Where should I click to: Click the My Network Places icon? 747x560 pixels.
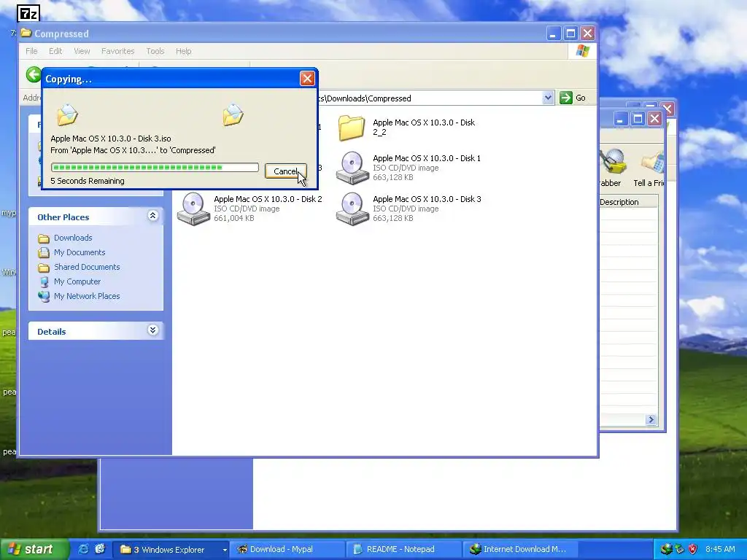pos(44,296)
